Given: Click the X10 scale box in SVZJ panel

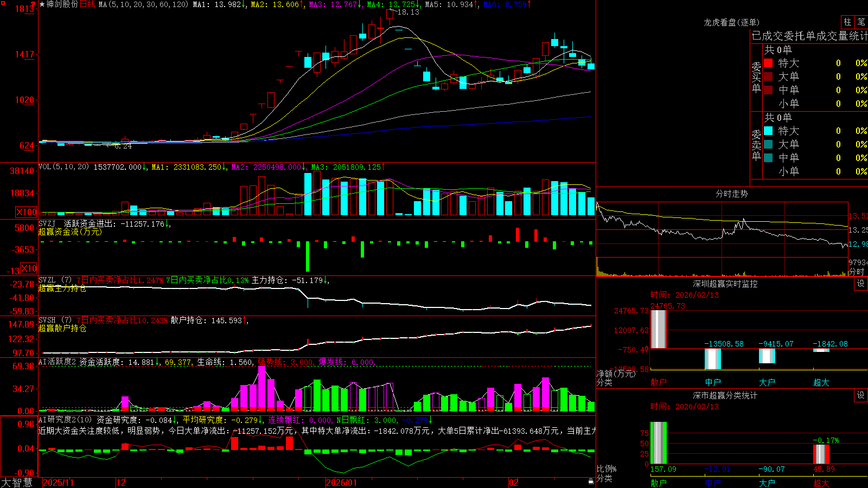Looking at the screenshot, I should coord(29,268).
